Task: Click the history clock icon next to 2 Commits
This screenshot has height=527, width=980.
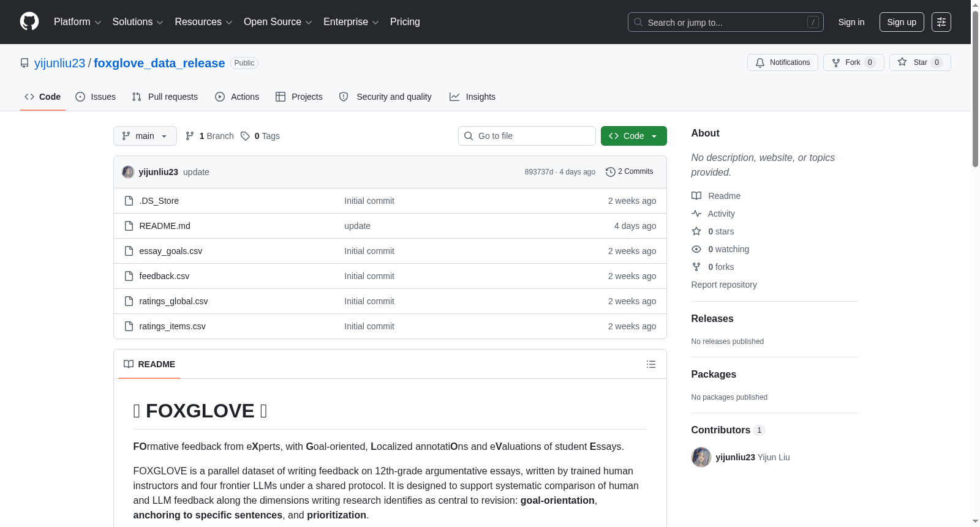Action: click(610, 172)
